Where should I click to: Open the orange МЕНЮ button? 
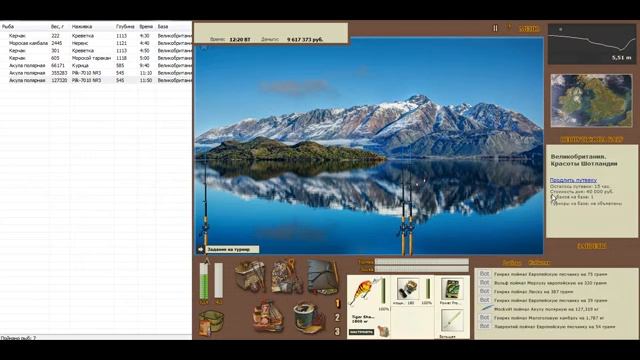(x=529, y=29)
